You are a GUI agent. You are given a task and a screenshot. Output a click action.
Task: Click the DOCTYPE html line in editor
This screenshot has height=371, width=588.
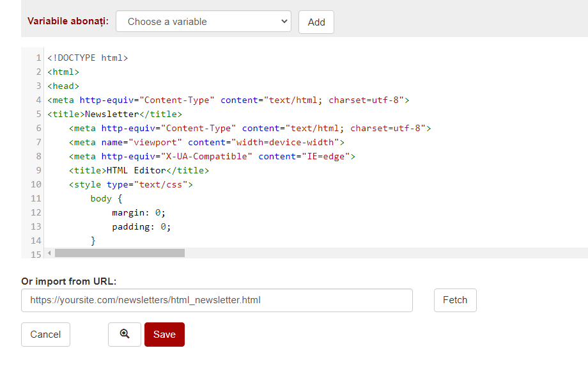88,58
